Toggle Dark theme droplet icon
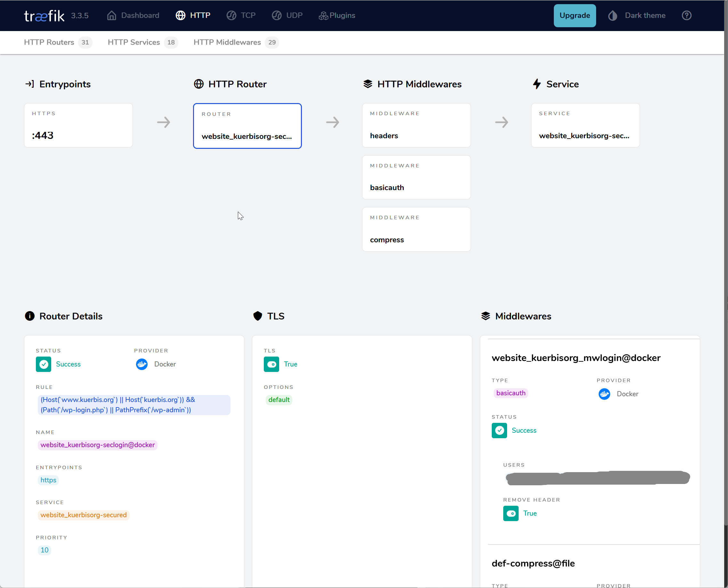The height and width of the screenshot is (588, 728). (612, 16)
